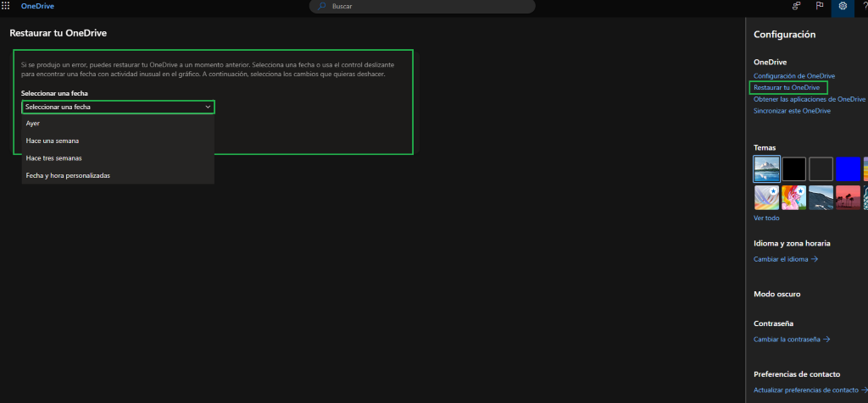Open Cambiar el idioma link

(786, 259)
